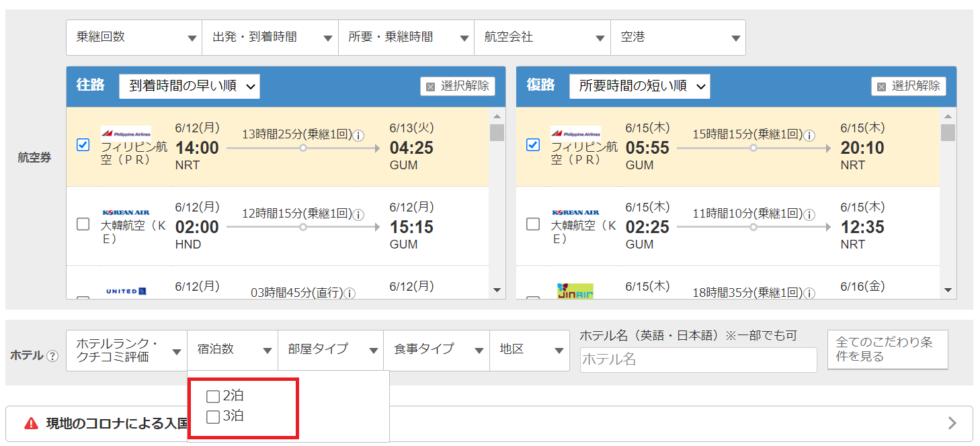Check the 3泊 checkbox
Viewport: 980px width, 446px height.
(x=213, y=417)
